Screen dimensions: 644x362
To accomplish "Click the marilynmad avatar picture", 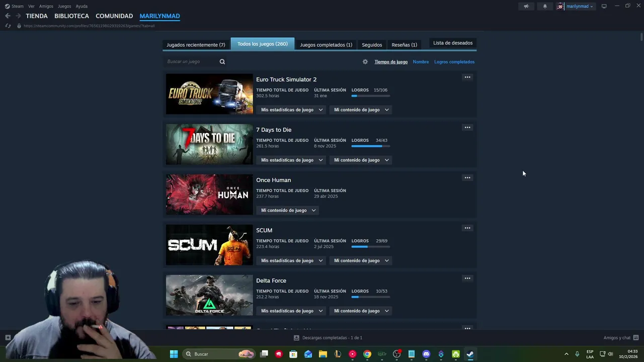I will 560,7.
